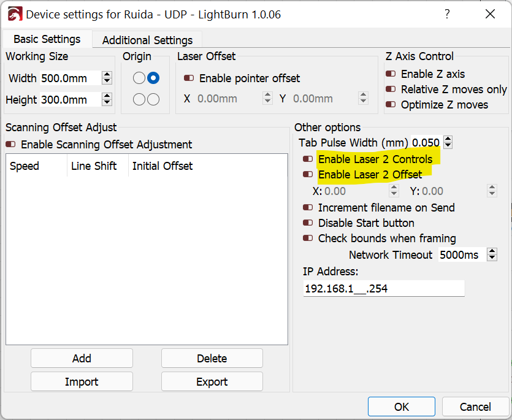The image size is (512, 420).
Task: Click Add under the scanning offset table
Action: point(82,358)
